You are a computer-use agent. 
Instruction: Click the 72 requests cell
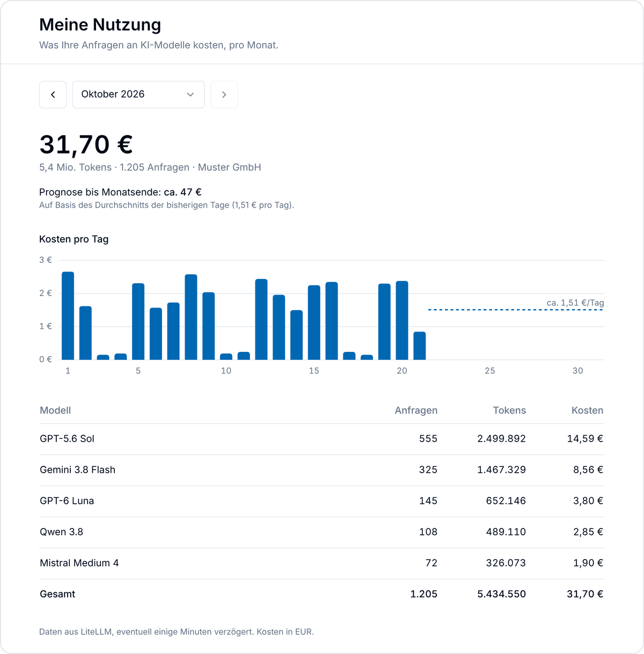[431, 563]
